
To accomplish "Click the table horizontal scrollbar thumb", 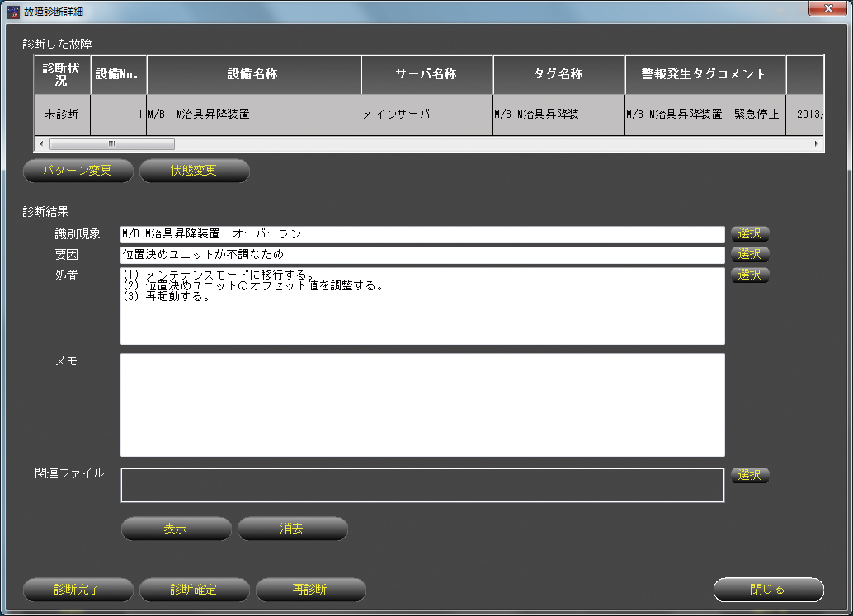I will click(x=112, y=144).
